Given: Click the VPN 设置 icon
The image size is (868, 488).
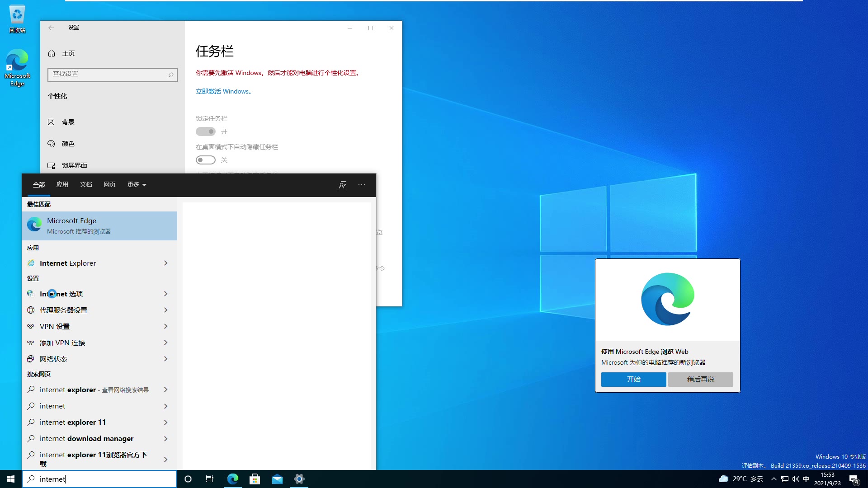Looking at the screenshot, I should point(31,326).
